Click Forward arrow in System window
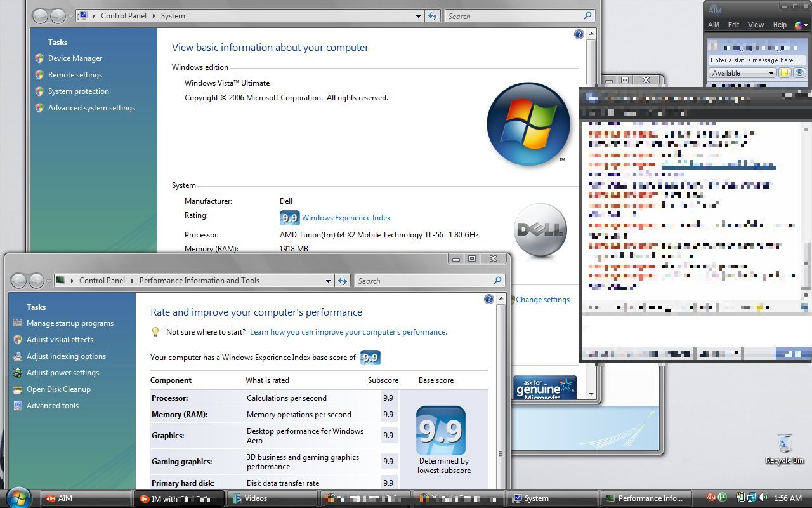Viewport: 812px width, 508px height. pos(58,16)
